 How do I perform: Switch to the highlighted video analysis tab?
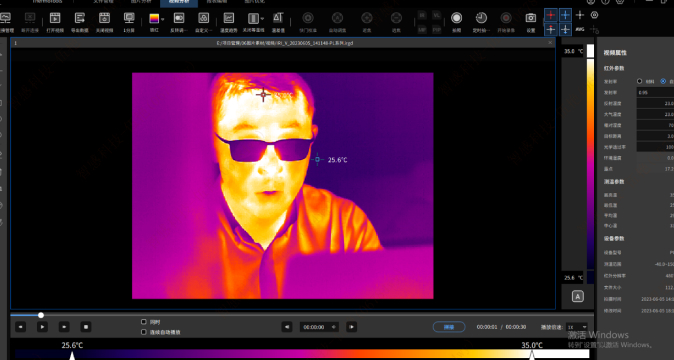point(179,2)
